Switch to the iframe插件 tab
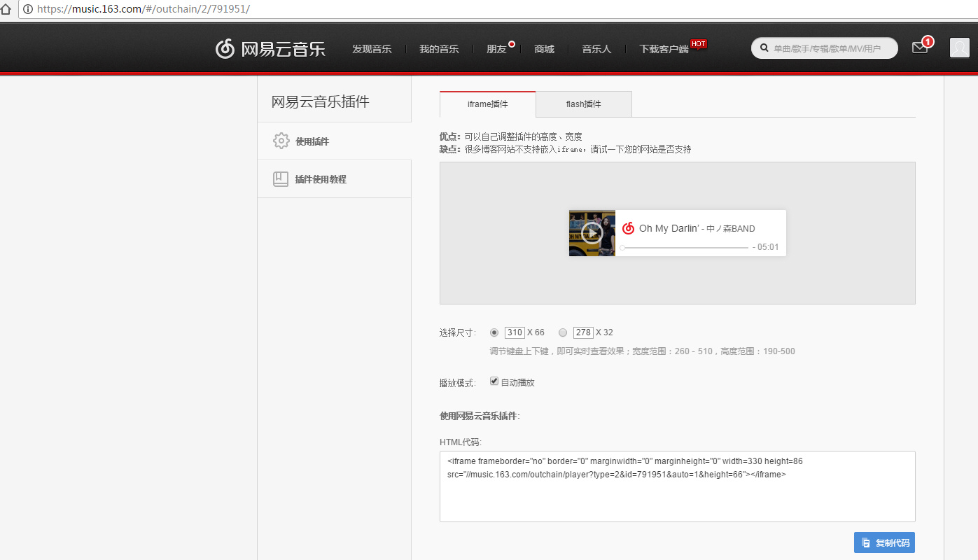 point(488,104)
